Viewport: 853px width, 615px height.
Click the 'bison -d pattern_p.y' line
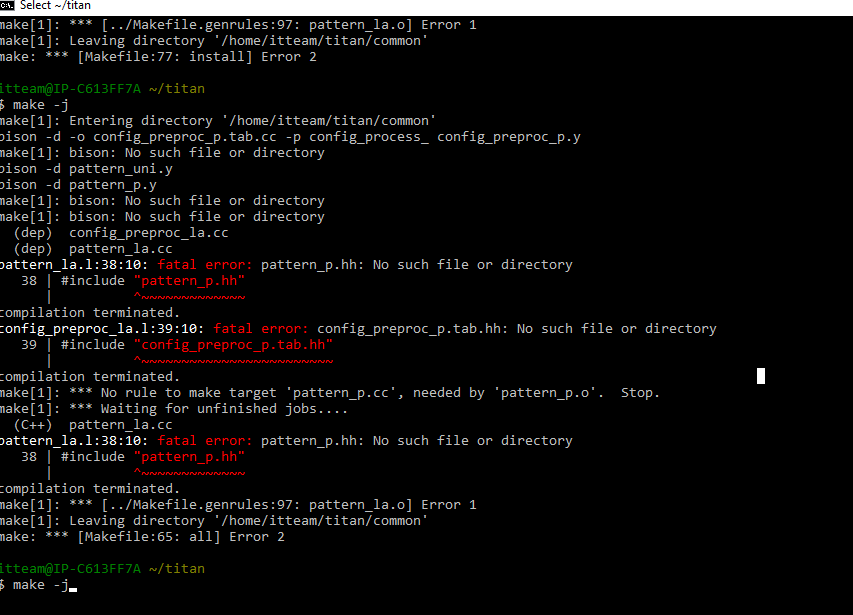click(x=78, y=185)
